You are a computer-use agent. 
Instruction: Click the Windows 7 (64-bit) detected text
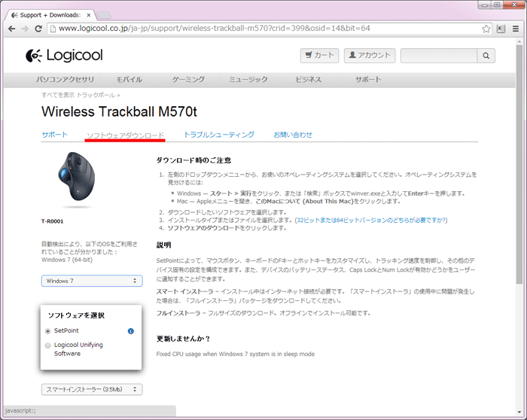click(67, 260)
